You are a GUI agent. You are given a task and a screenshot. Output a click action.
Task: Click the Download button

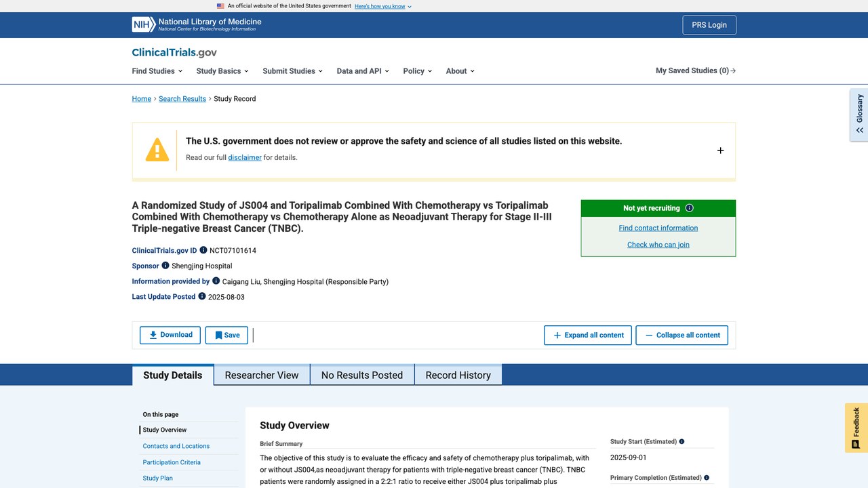click(170, 335)
